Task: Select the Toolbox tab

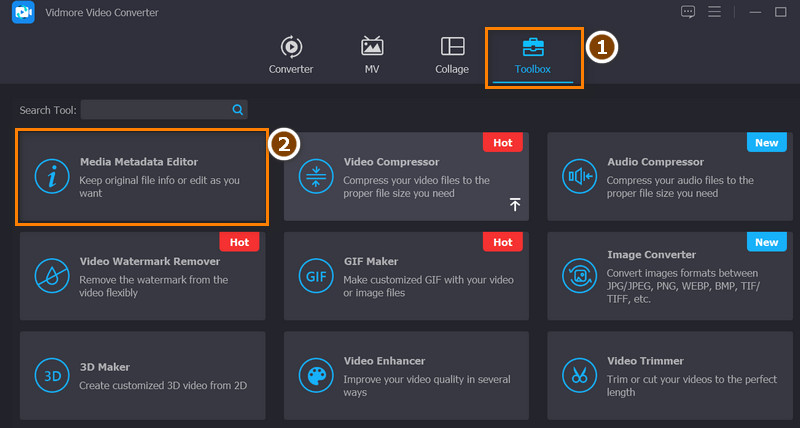Action: [x=533, y=55]
